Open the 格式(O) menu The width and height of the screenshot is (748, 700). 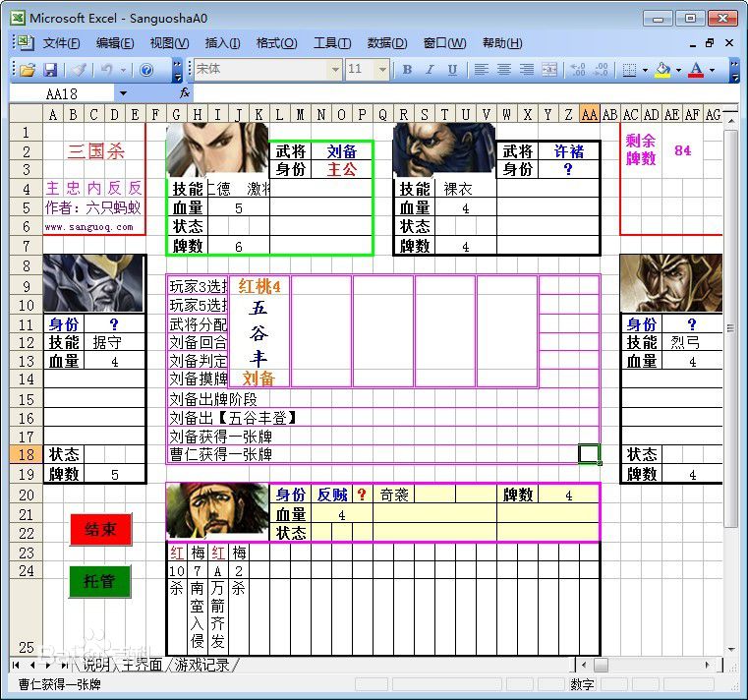pyautogui.click(x=276, y=43)
